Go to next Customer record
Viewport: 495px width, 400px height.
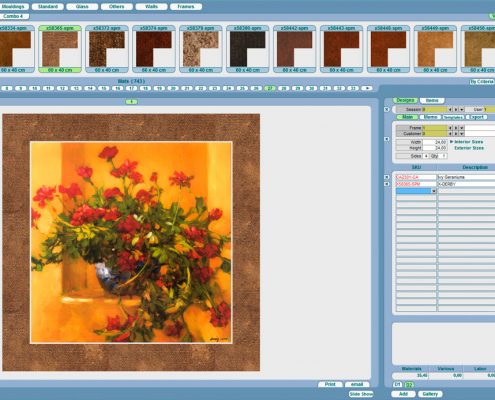click(x=456, y=134)
